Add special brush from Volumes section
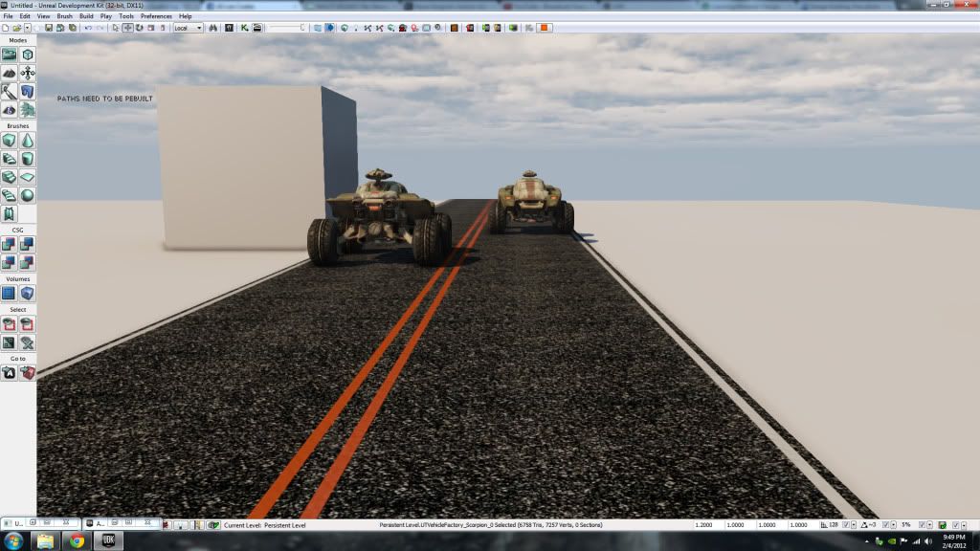Viewport: 980px width, 551px height. coord(9,293)
